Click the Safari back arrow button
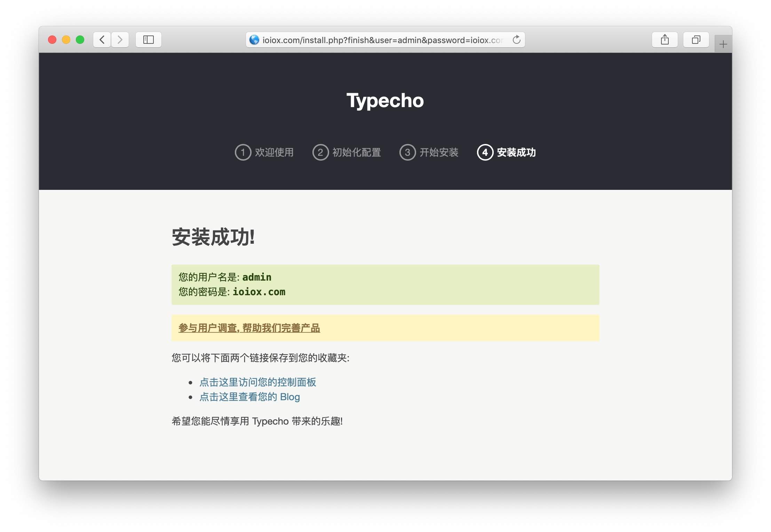 [102, 40]
